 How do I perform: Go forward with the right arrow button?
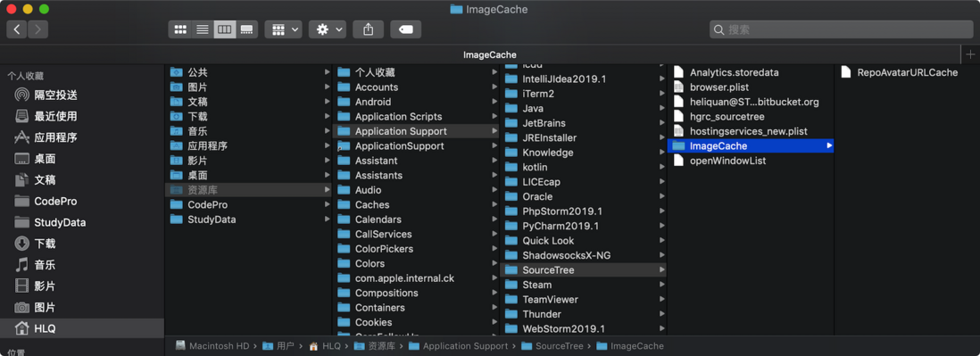coord(37,29)
